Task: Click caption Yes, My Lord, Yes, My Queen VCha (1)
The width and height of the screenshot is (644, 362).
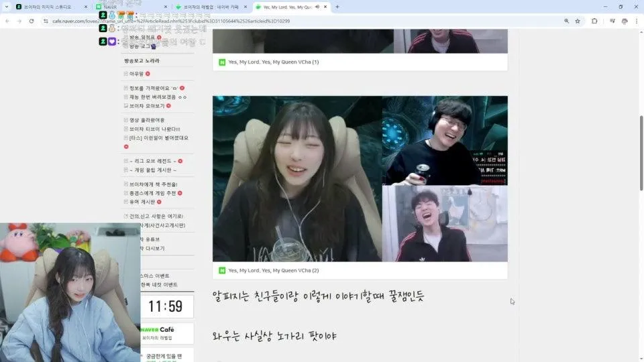Action: [274, 62]
